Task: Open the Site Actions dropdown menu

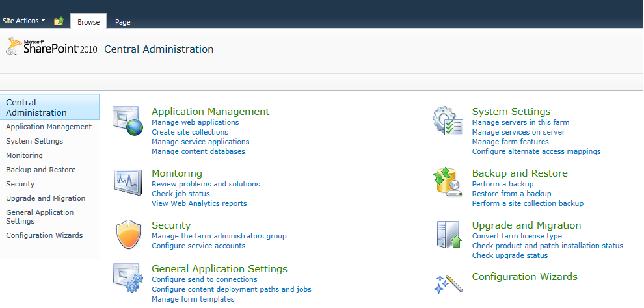Action: [x=24, y=21]
